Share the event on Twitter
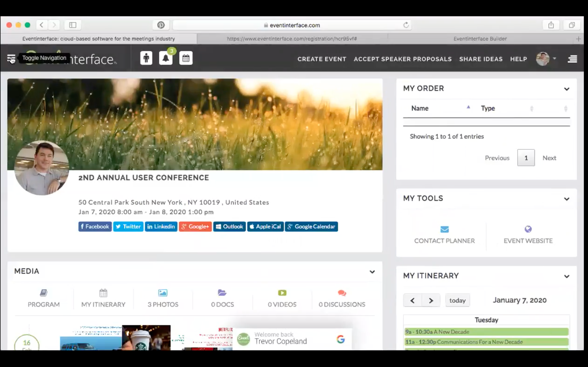Image resolution: width=588 pixels, height=367 pixels. pyautogui.click(x=128, y=226)
